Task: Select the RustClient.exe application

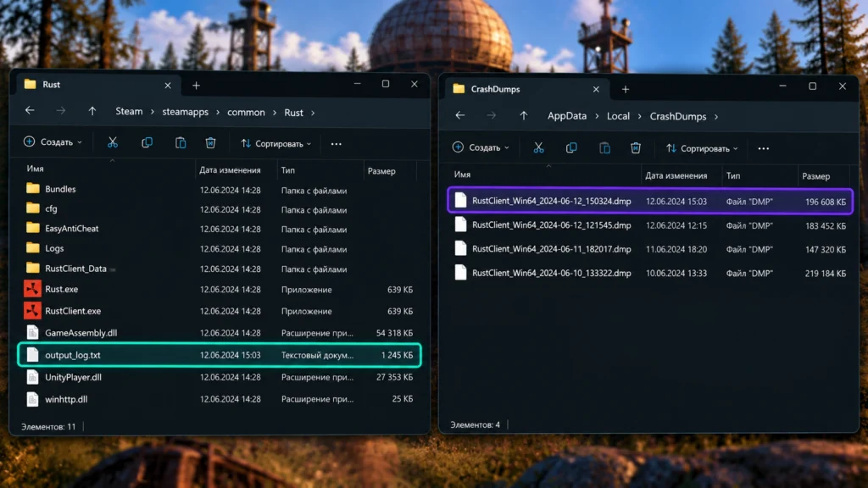Action: pyautogui.click(x=220, y=311)
